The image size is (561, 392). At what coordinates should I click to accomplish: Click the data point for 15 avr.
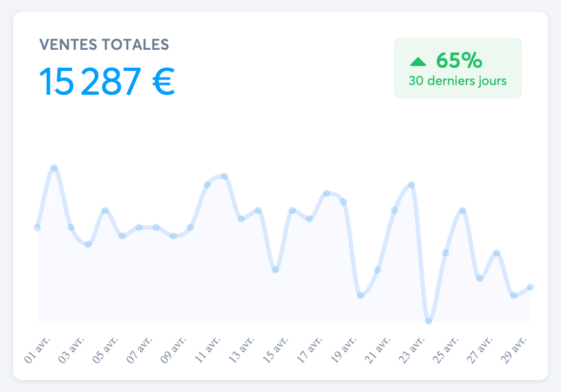point(276,270)
